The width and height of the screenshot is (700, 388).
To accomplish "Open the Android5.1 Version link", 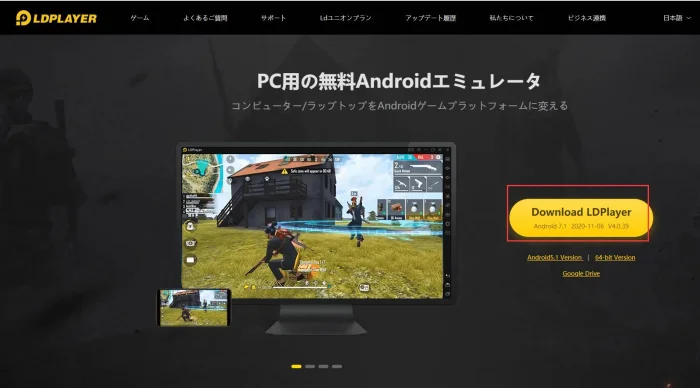I will [554, 258].
